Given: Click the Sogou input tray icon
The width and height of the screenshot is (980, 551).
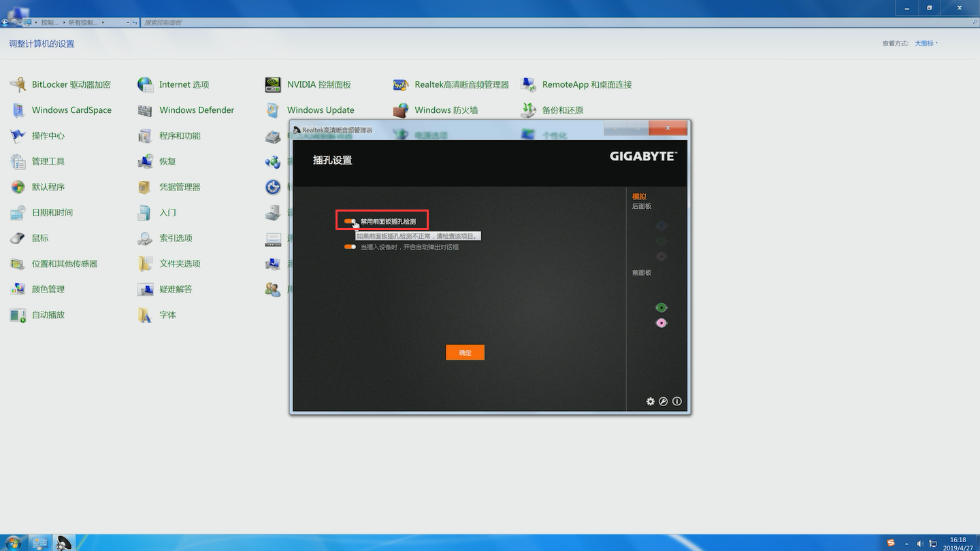Looking at the screenshot, I should click(891, 543).
